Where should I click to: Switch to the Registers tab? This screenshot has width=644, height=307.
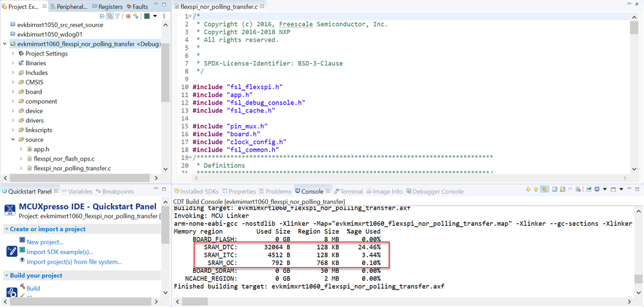[107, 6]
